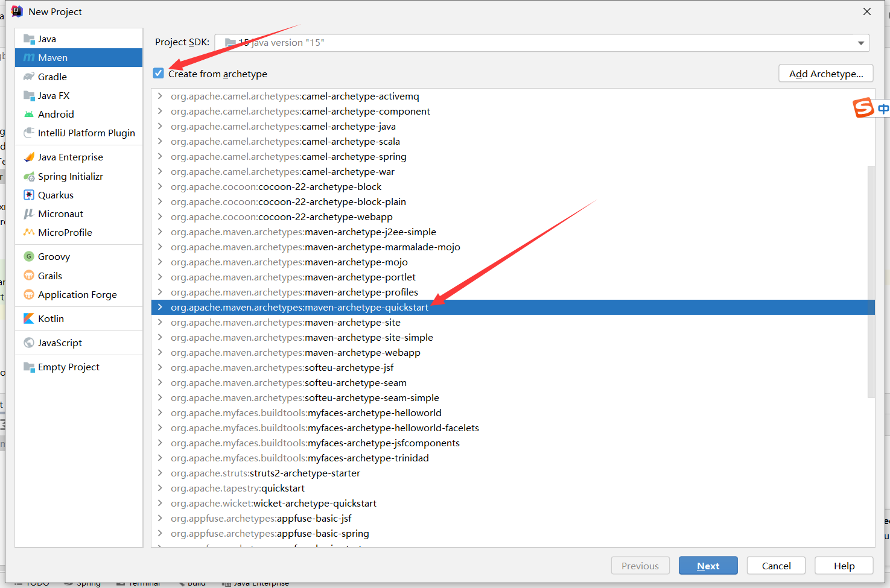
Task: Click the Grails icon
Action: coord(29,276)
